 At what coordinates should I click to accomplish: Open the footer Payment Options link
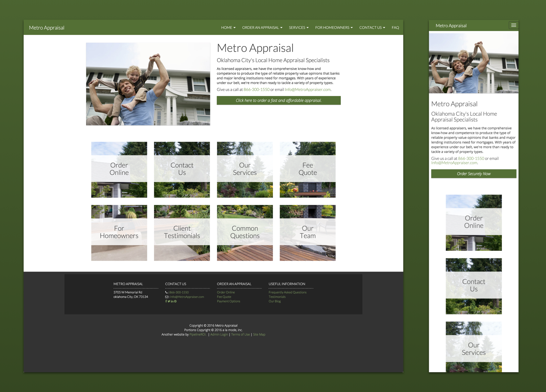[228, 301]
